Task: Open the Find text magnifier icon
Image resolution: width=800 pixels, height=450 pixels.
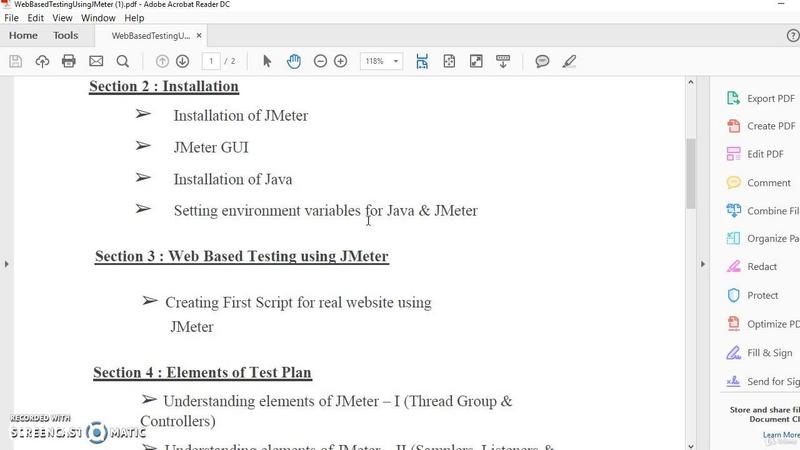Action: pyautogui.click(x=122, y=62)
